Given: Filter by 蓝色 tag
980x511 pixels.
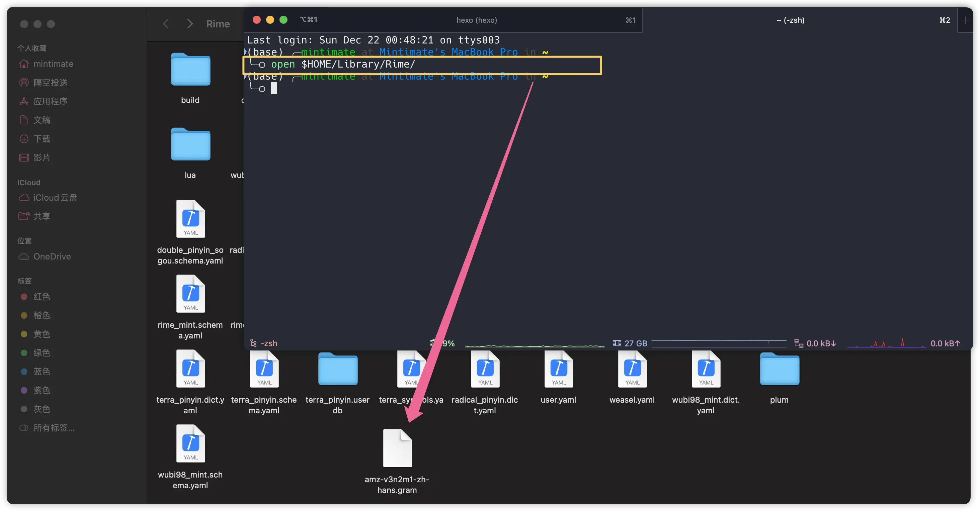Looking at the screenshot, I should pyautogui.click(x=35, y=372).
